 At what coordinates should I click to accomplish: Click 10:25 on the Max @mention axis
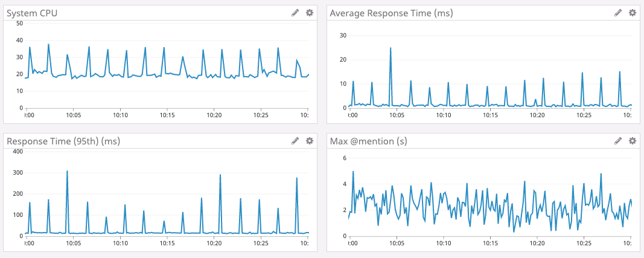pyautogui.click(x=584, y=243)
